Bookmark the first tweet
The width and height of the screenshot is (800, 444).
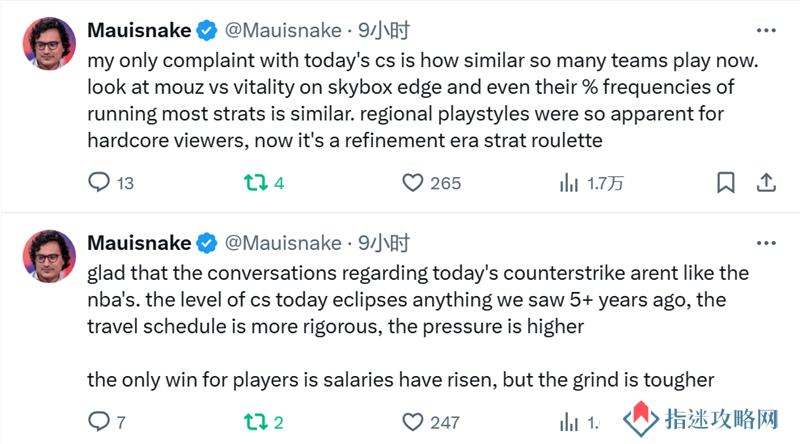point(726,183)
